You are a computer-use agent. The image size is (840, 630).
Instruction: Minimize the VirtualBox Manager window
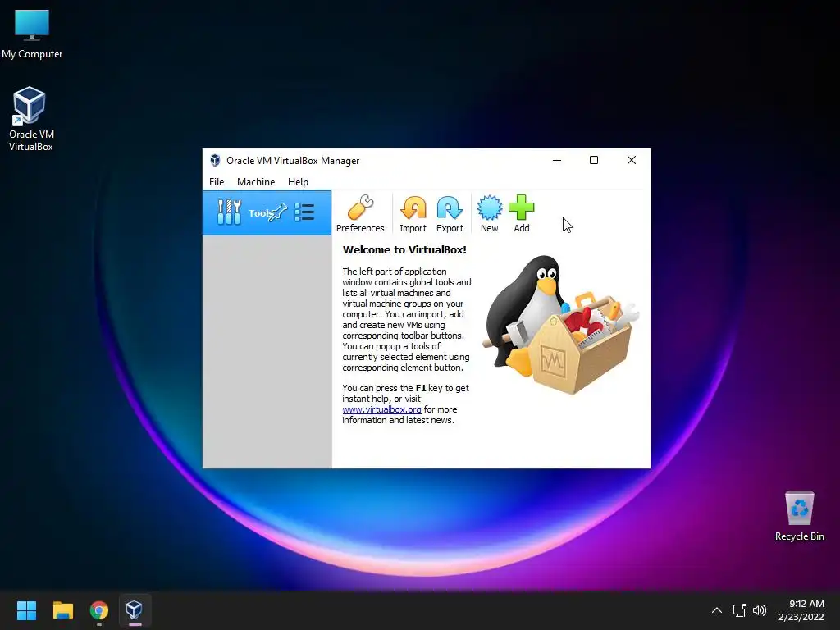tap(557, 160)
